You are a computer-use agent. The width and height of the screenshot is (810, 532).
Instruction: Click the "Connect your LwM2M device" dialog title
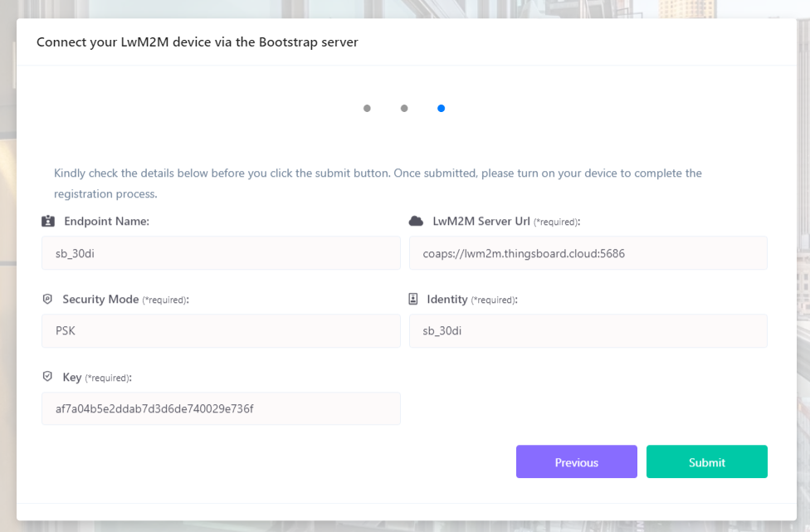pos(198,41)
